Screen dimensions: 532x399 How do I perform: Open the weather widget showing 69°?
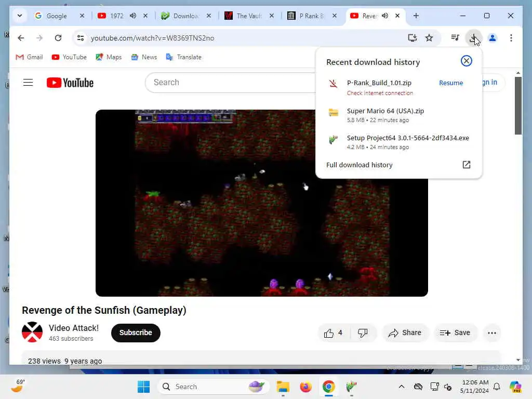point(18,386)
